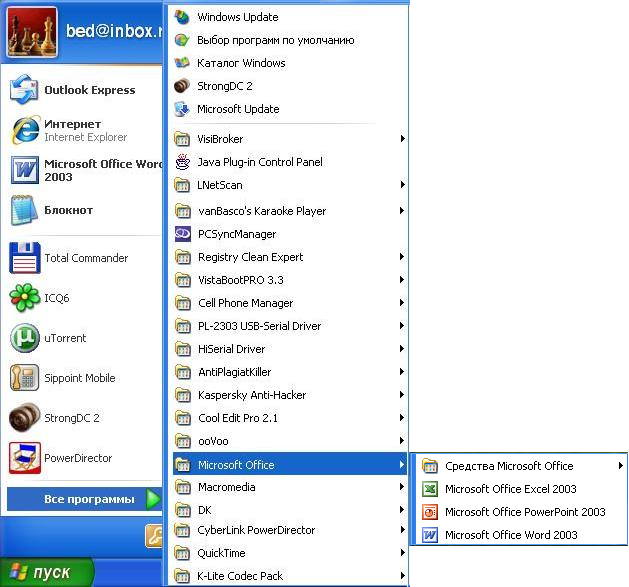Expand Средства Microsoft Office submenu arrow
This screenshot has height=587, width=629.
point(621,466)
